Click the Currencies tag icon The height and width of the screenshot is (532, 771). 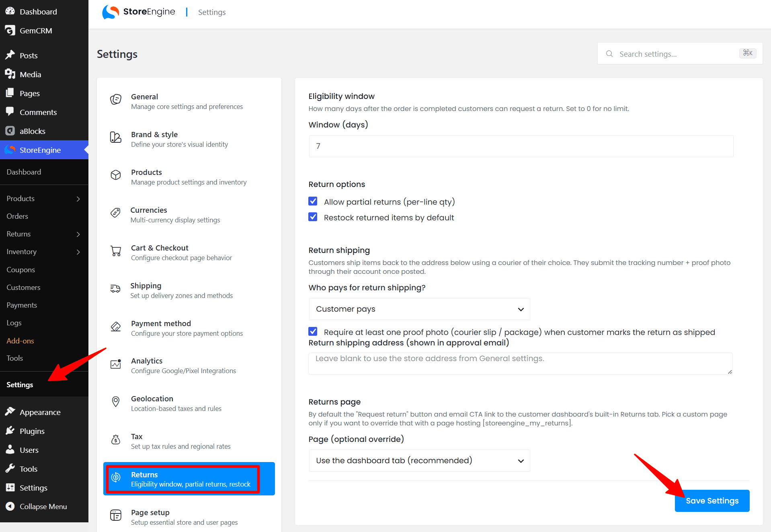pos(115,213)
